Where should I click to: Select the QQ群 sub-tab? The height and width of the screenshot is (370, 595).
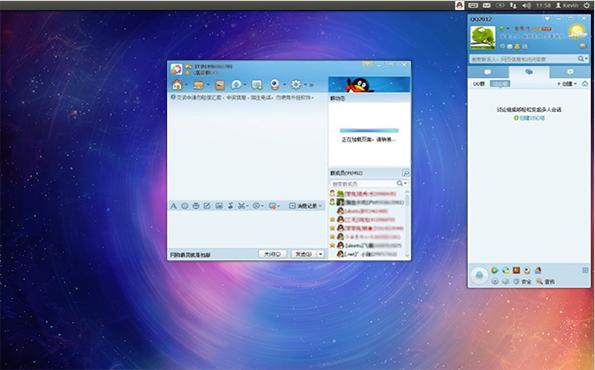tap(479, 84)
